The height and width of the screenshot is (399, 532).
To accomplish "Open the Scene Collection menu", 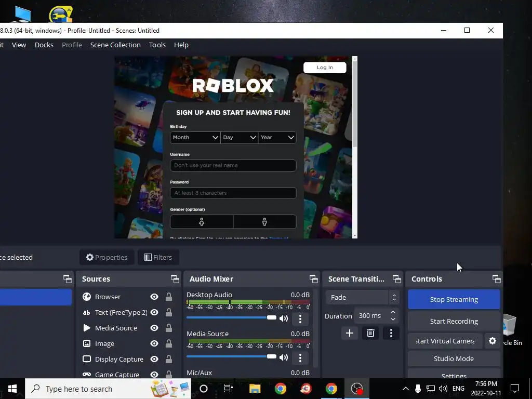I will (x=115, y=45).
